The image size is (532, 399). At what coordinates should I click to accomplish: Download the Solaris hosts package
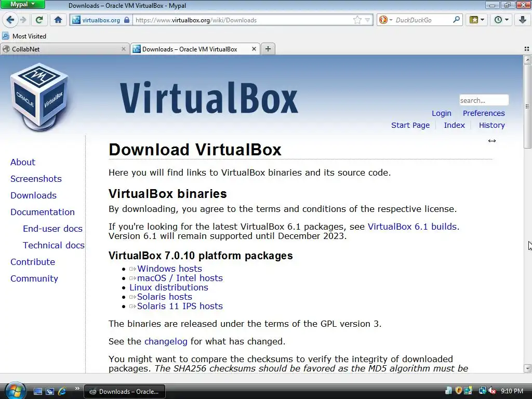click(165, 297)
